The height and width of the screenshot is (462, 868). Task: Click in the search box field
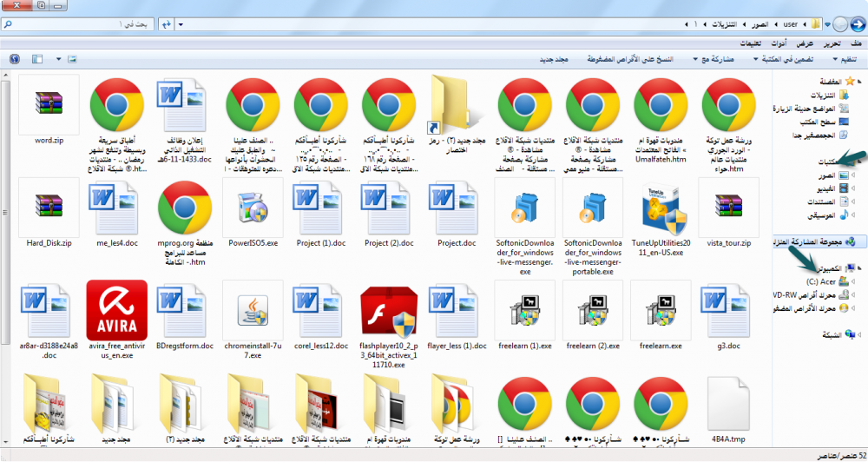pyautogui.click(x=87, y=25)
